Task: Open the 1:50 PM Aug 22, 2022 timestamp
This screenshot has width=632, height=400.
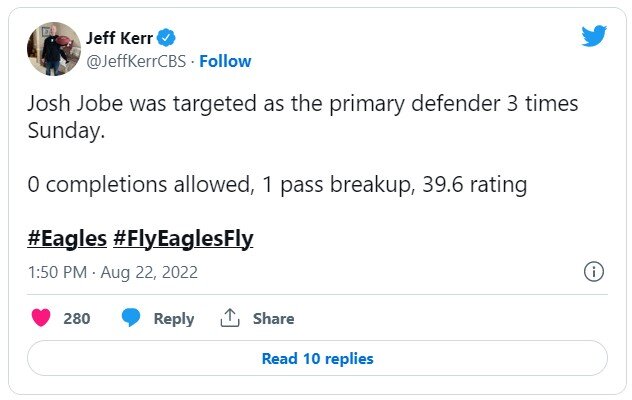Action: coord(112,272)
